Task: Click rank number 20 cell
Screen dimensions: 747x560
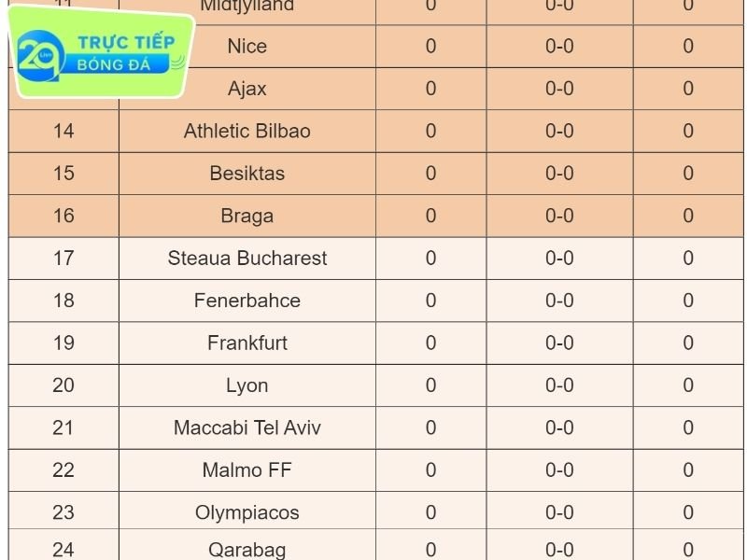Action: (x=63, y=385)
